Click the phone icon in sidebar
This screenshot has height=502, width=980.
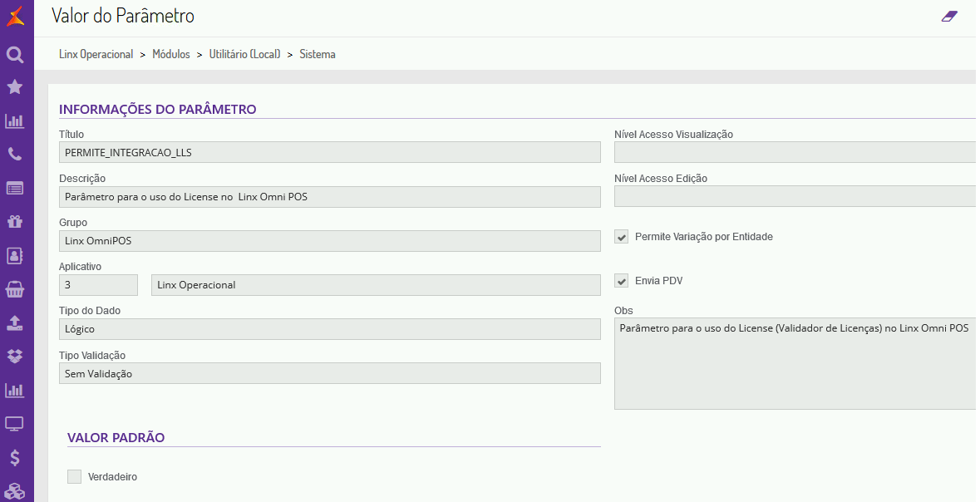pyautogui.click(x=15, y=154)
